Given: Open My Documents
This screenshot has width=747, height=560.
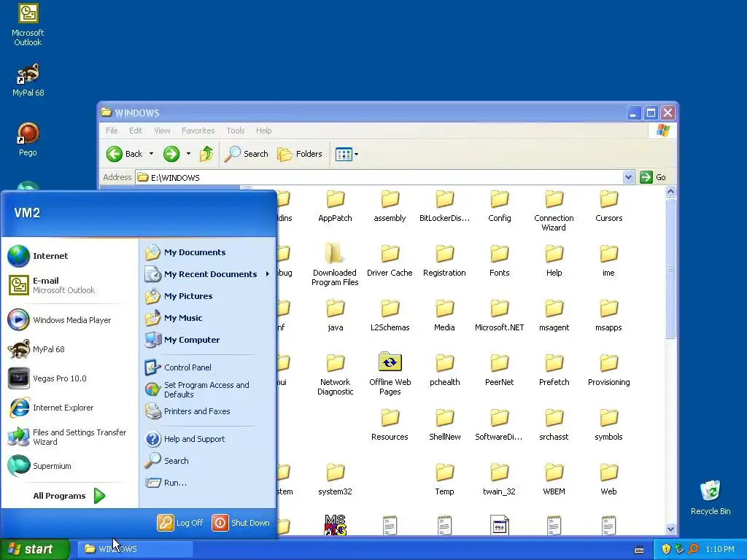Looking at the screenshot, I should coord(185,252).
